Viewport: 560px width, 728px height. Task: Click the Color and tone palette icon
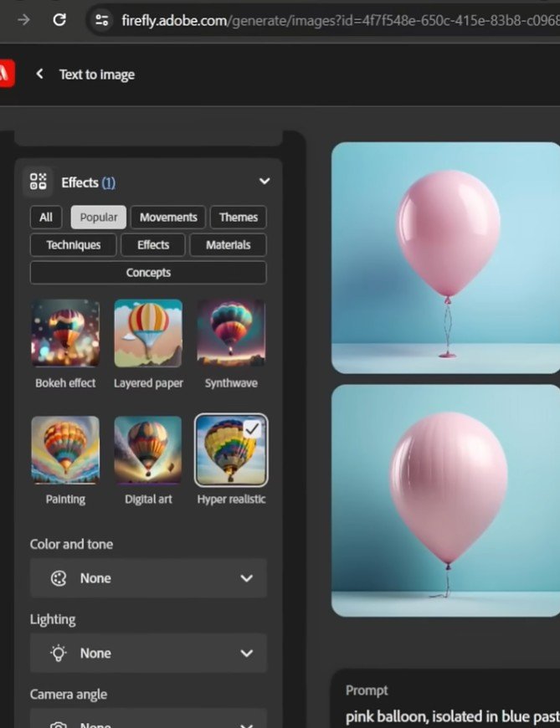pos(59,578)
